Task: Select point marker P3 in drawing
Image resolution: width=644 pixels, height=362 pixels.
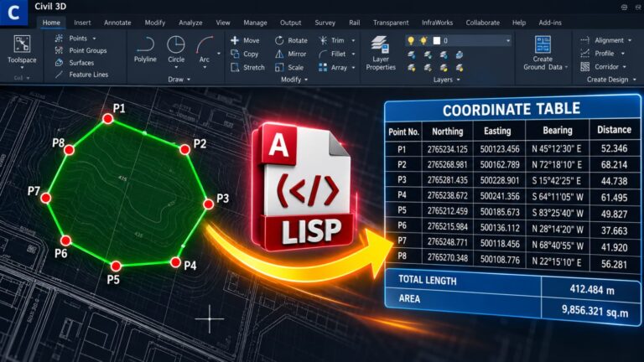Action: pyautogui.click(x=209, y=204)
